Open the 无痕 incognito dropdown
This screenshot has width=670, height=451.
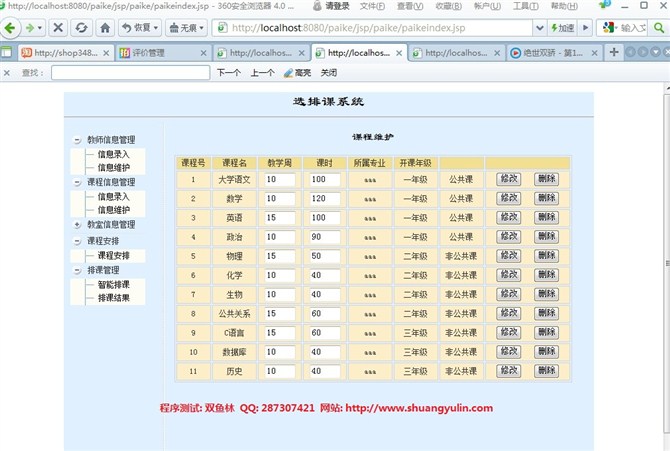tap(186, 28)
